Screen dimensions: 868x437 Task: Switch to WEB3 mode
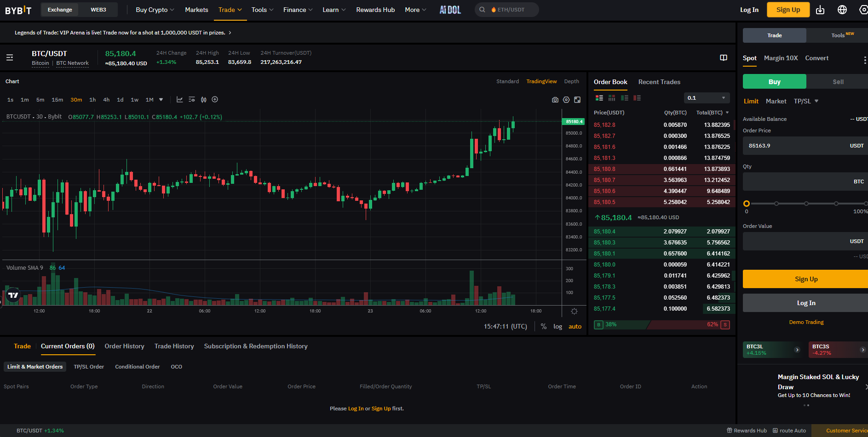pos(98,10)
